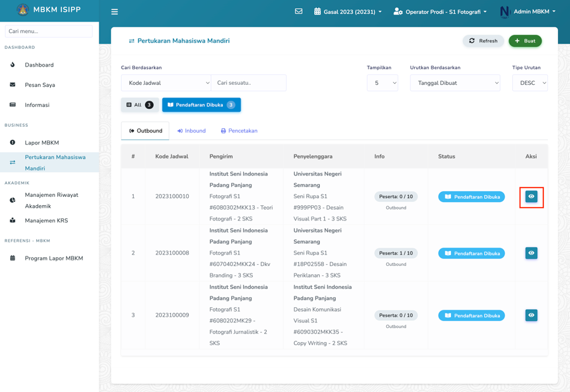Go to Lapor MBKM sidebar item
Viewport: 570px width, 392px height.
(x=42, y=142)
